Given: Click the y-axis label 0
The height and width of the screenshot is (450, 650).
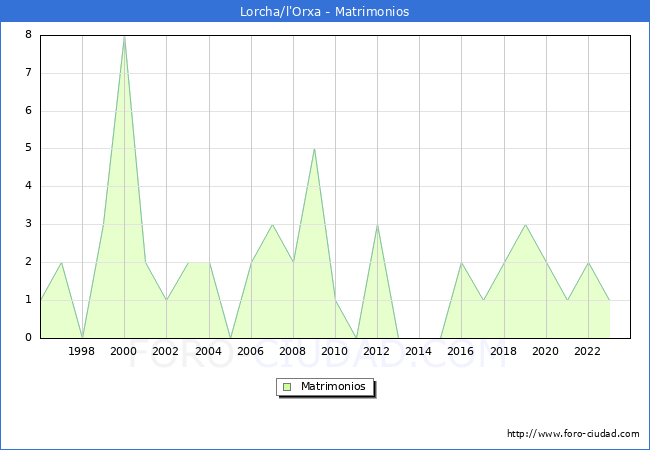Looking at the screenshot, I should (28, 338).
